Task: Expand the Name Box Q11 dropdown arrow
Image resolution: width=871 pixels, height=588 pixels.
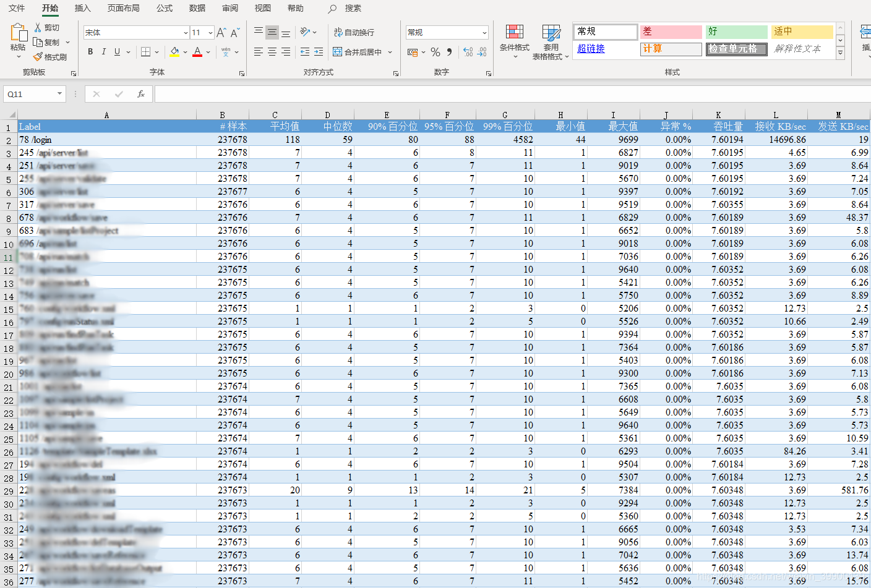Action: [x=59, y=94]
